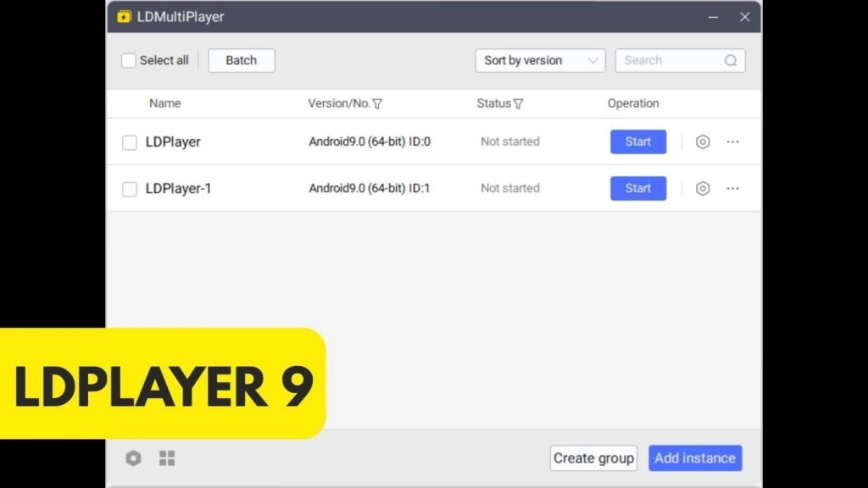Click the Status filter funnel icon

click(518, 104)
